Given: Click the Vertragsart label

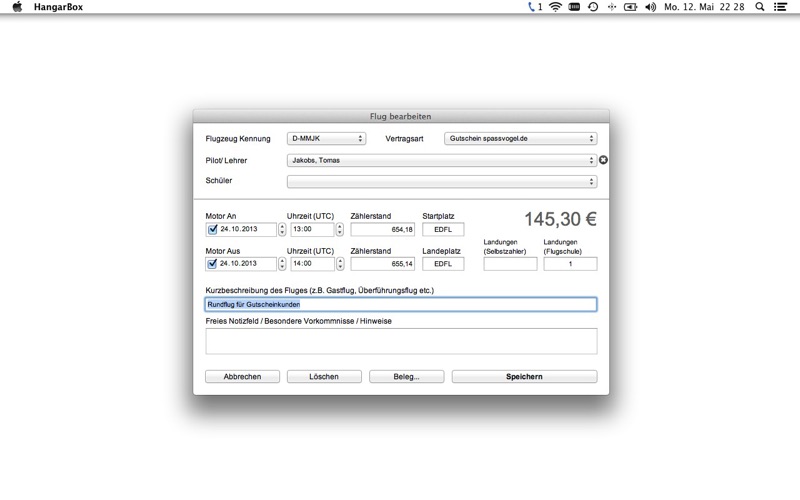Looking at the screenshot, I should click(404, 139).
